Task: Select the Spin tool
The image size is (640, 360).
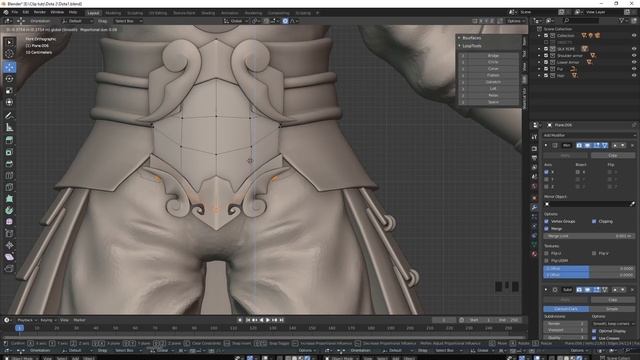Action: (x=9, y=210)
